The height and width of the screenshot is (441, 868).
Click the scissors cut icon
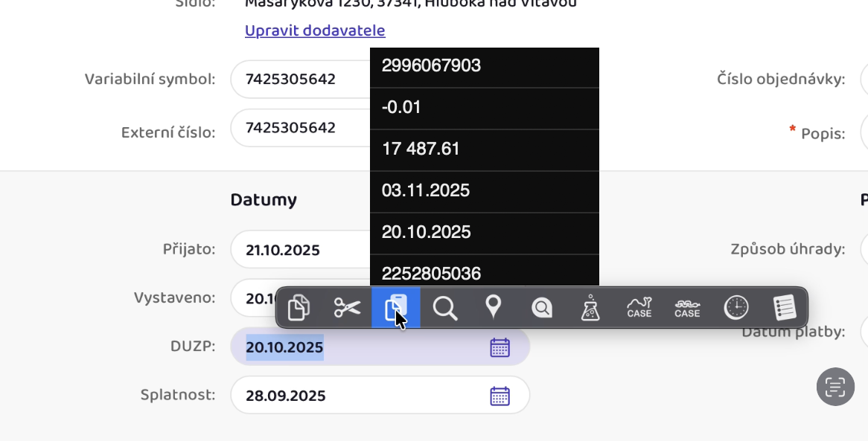tap(347, 307)
